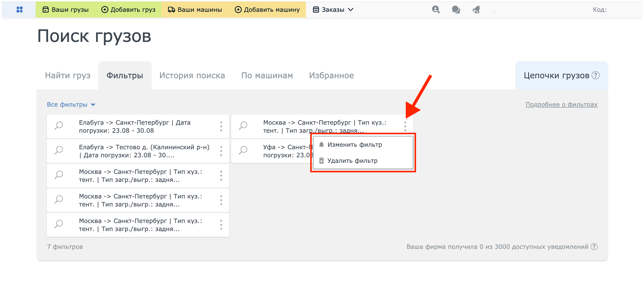This screenshot has height=290, width=644.
Task: Expand the Заказы menu
Action: click(333, 10)
